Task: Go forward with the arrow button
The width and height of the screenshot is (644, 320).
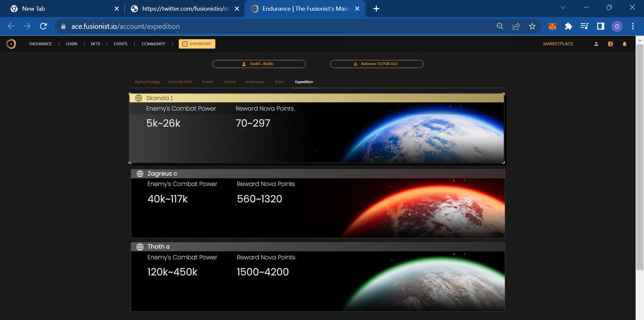Action: click(x=27, y=26)
